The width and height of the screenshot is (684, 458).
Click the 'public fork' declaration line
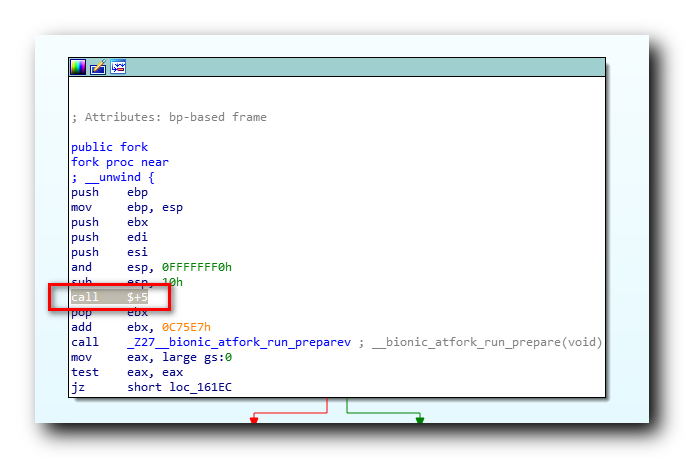pos(109,147)
